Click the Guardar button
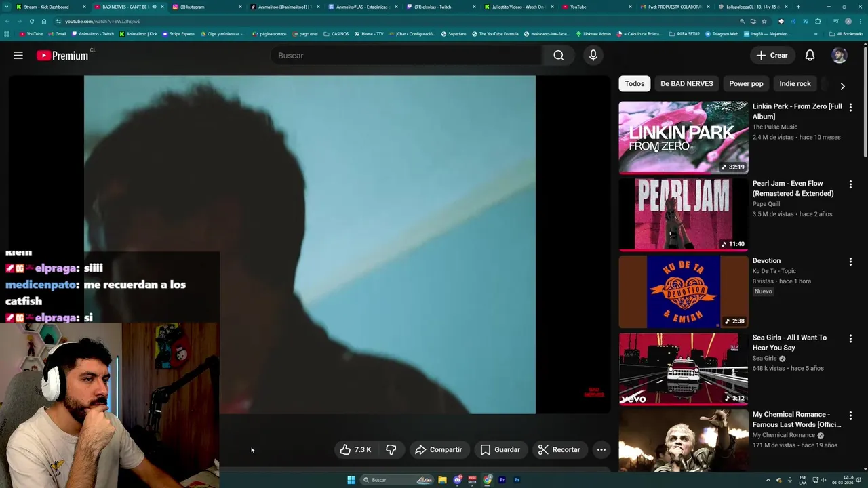 point(500,449)
